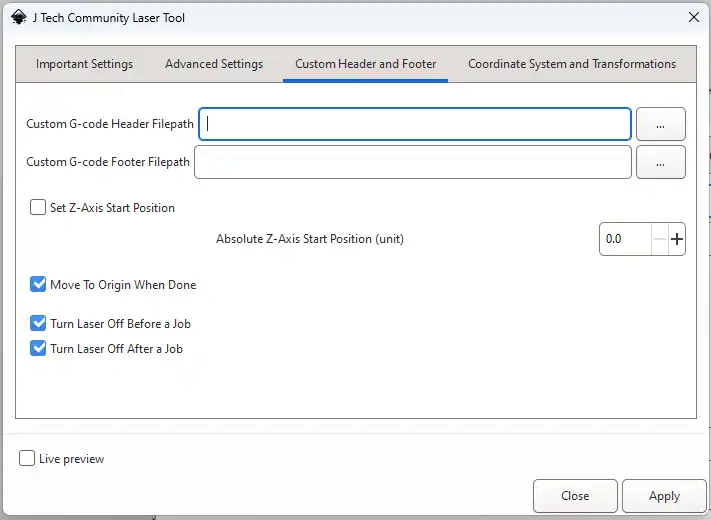Enable the Live preview checkbox
The height and width of the screenshot is (520, 711).
click(27, 458)
